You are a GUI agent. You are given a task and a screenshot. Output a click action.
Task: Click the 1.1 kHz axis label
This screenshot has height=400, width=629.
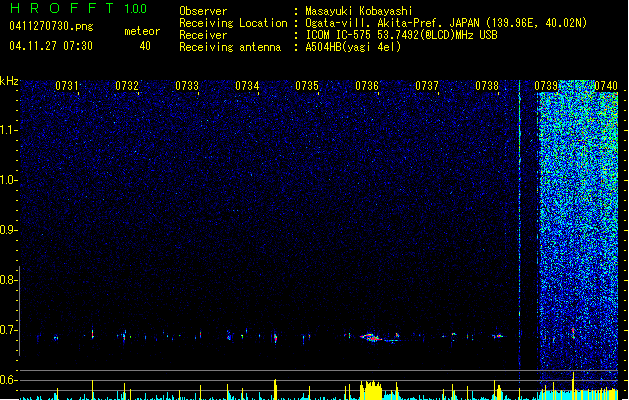click(x=8, y=130)
